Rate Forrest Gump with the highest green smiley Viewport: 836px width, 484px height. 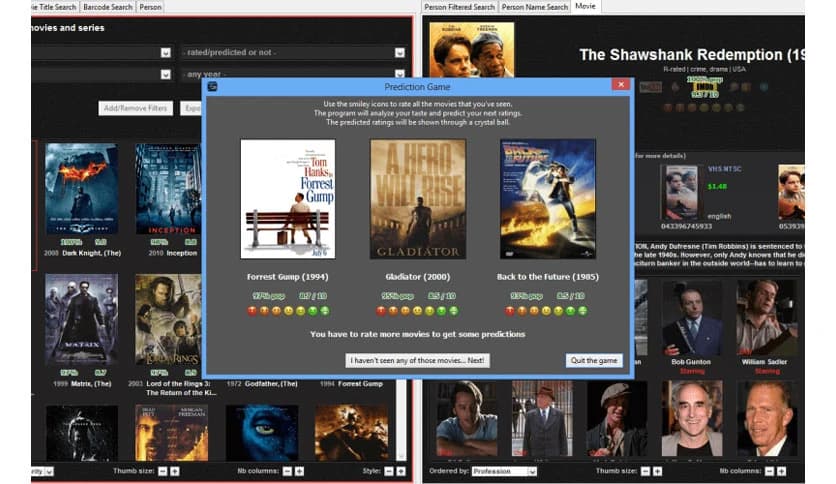tap(325, 311)
